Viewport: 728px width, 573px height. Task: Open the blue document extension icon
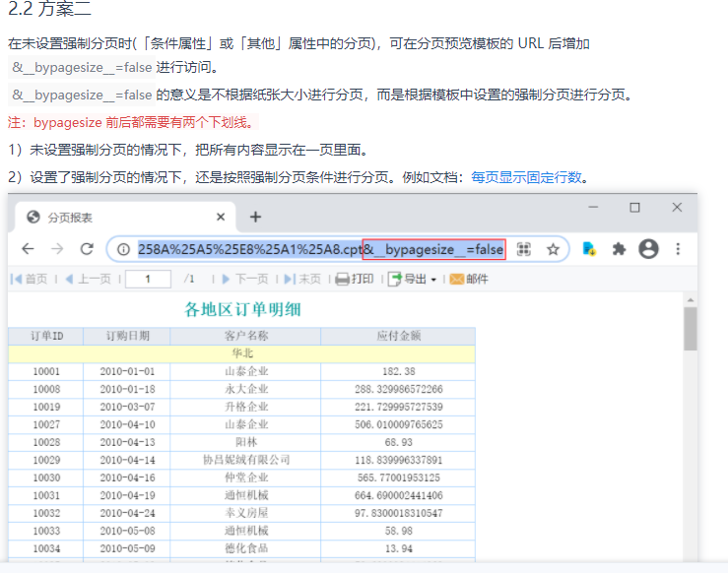(x=589, y=249)
